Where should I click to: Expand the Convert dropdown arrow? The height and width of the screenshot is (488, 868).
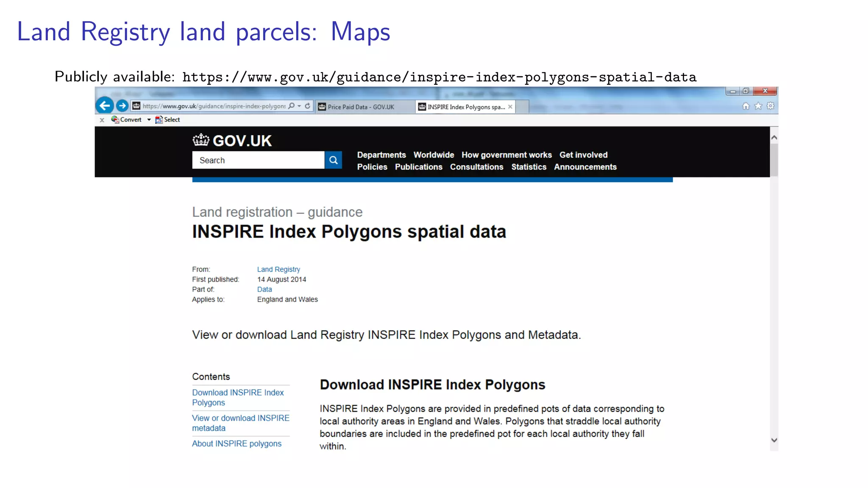(149, 120)
